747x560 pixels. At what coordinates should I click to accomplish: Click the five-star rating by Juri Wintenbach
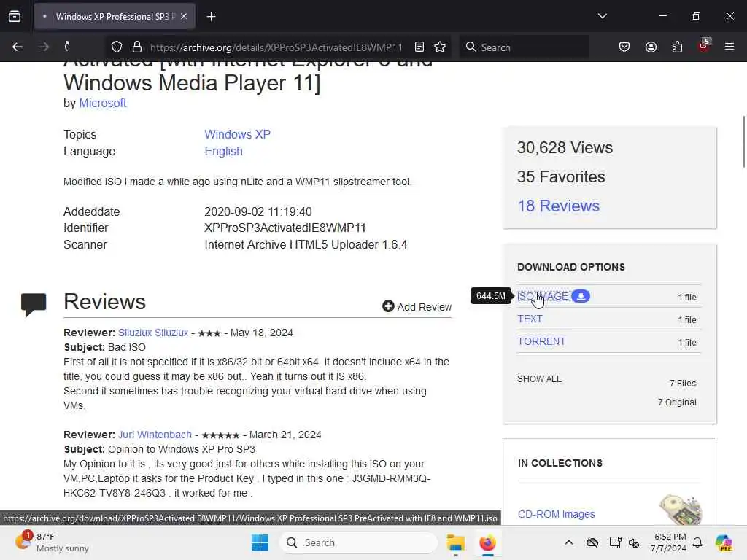pyautogui.click(x=220, y=435)
